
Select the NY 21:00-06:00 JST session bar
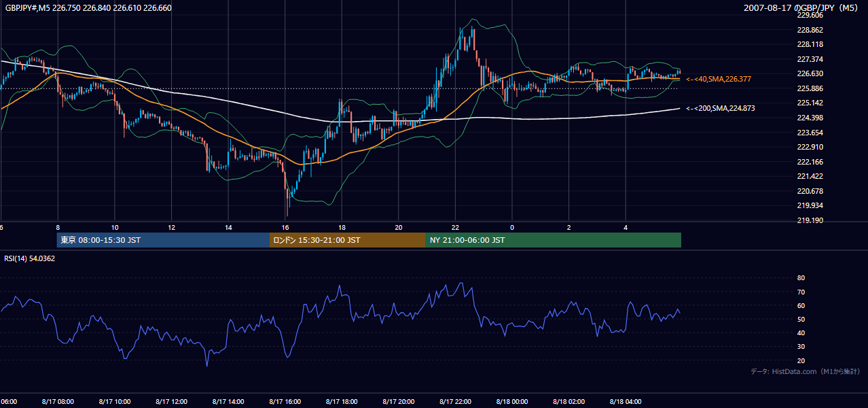[554, 240]
